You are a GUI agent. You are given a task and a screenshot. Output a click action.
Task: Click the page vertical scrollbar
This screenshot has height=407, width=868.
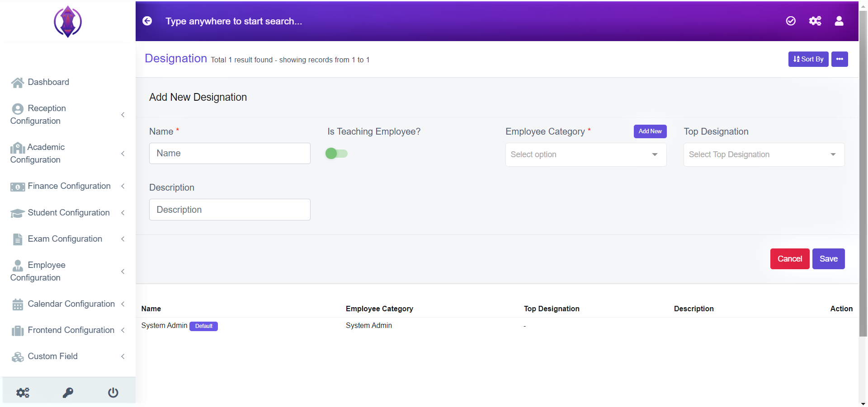(x=863, y=174)
